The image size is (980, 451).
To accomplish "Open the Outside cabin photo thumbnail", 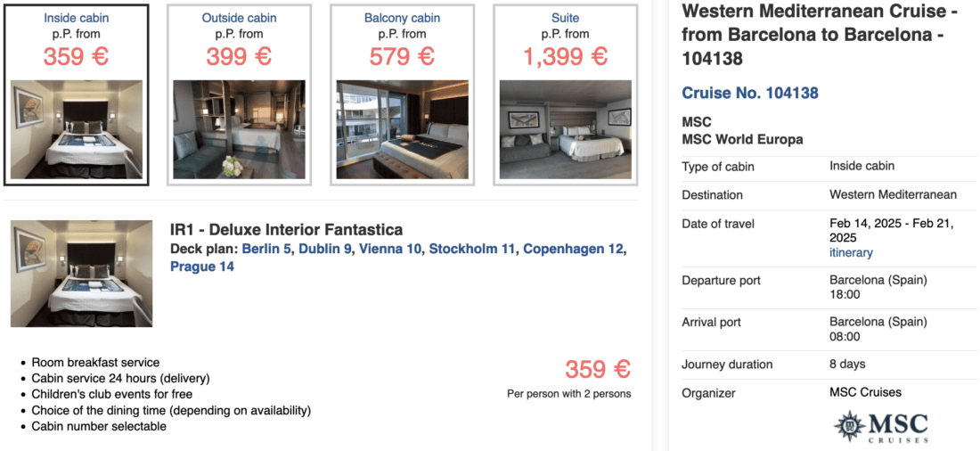I will [x=239, y=129].
